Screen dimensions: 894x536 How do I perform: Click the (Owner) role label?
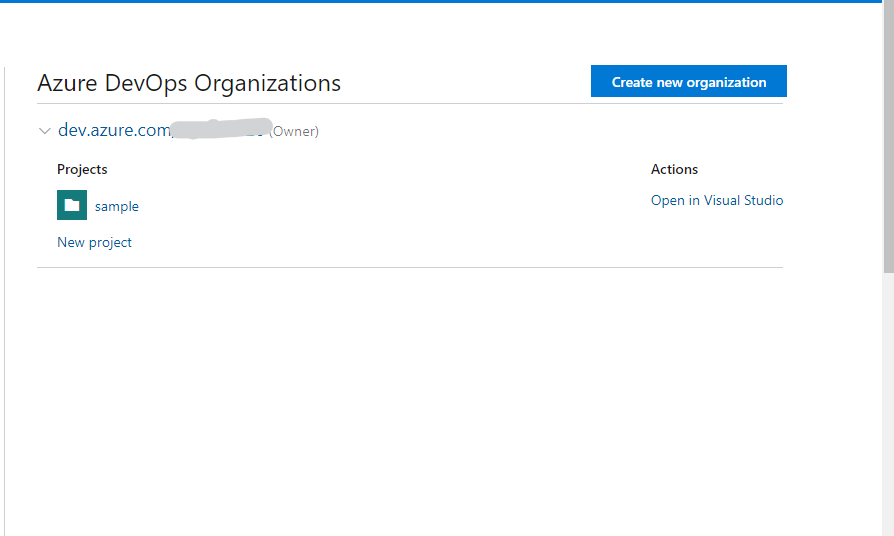[295, 131]
